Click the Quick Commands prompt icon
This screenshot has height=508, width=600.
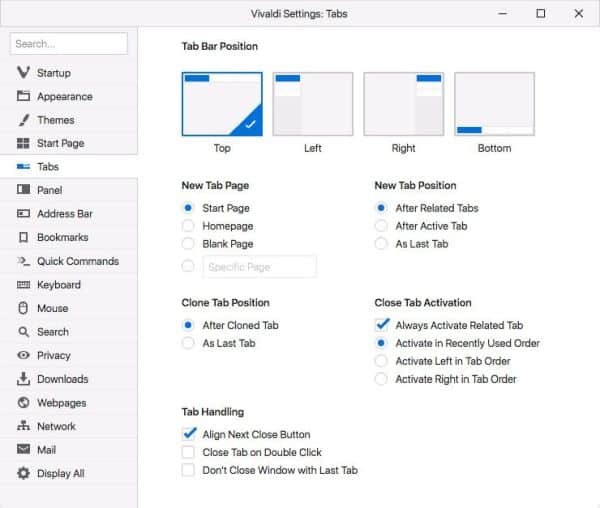click(23, 261)
